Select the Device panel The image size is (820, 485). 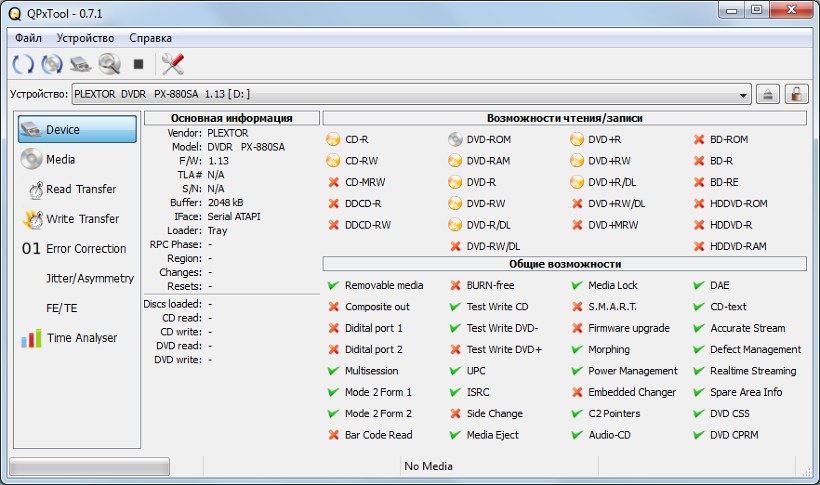77,129
